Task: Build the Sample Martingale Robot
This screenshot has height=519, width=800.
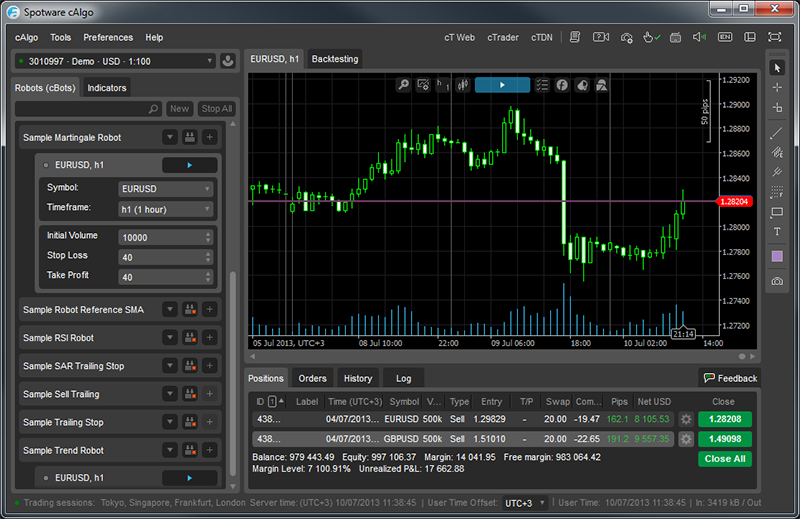Action: coord(189,137)
